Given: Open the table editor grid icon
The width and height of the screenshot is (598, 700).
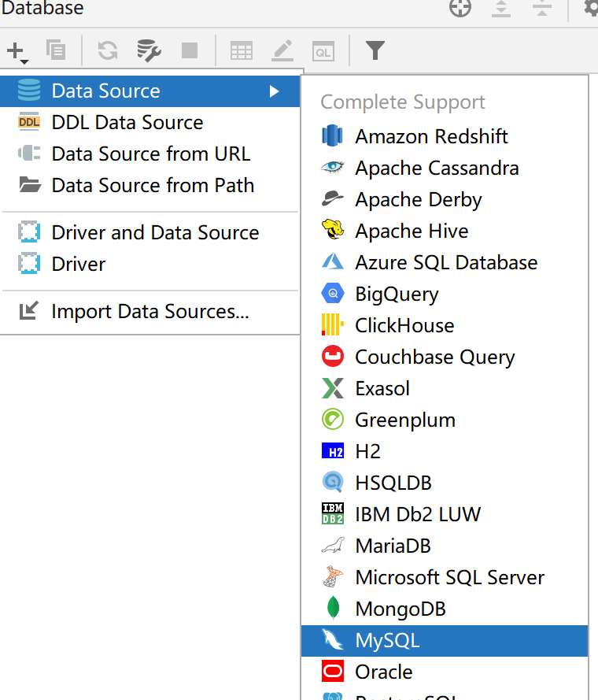Looking at the screenshot, I should click(x=242, y=51).
